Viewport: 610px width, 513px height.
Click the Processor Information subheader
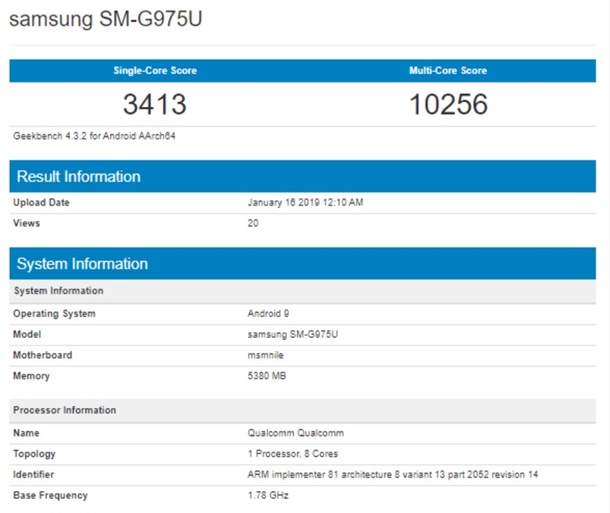[x=64, y=410]
